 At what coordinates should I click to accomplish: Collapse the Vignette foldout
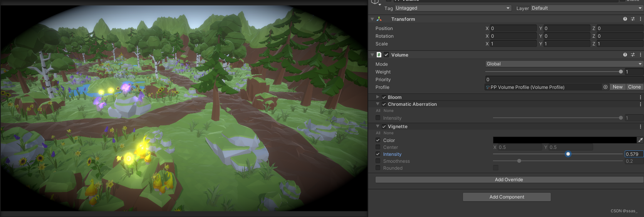coord(377,126)
